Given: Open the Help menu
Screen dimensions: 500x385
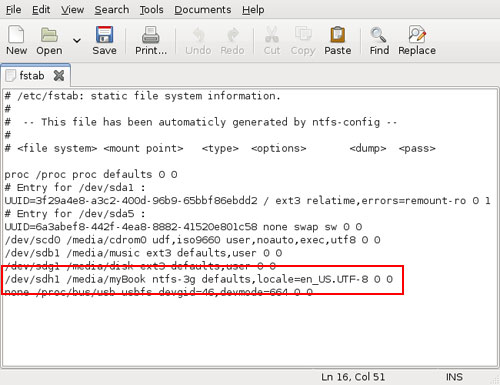Looking at the screenshot, I should pos(253,10).
